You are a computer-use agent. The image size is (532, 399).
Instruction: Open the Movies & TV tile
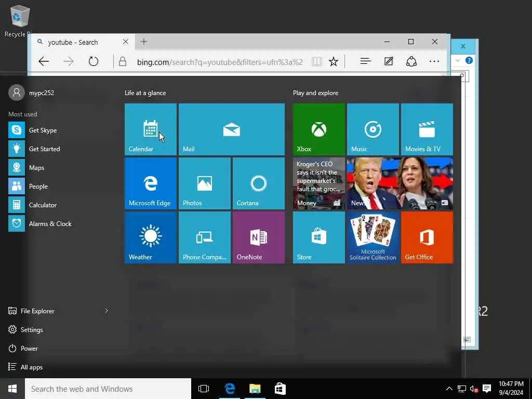(427, 129)
